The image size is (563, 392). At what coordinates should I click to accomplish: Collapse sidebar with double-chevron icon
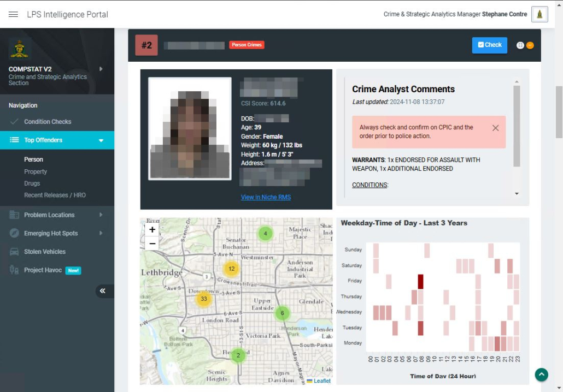103,291
